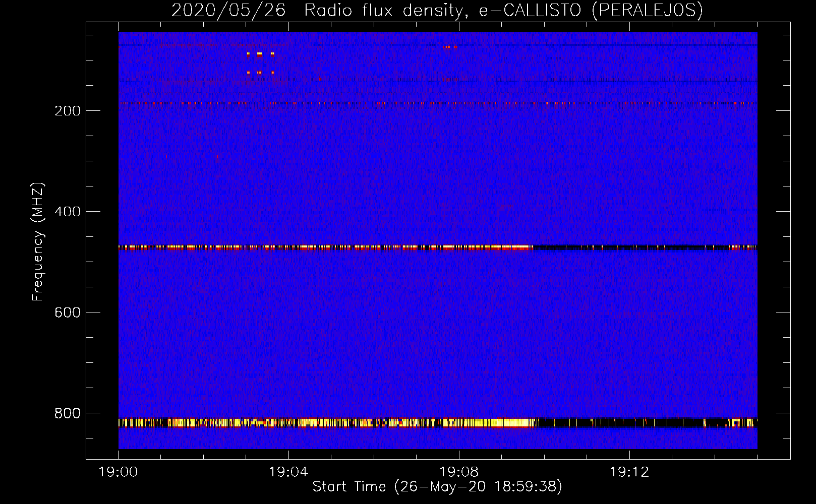The image size is (816, 504).
Task: Click the red-yellow interference line near 470 MHz
Action: click(x=438, y=247)
